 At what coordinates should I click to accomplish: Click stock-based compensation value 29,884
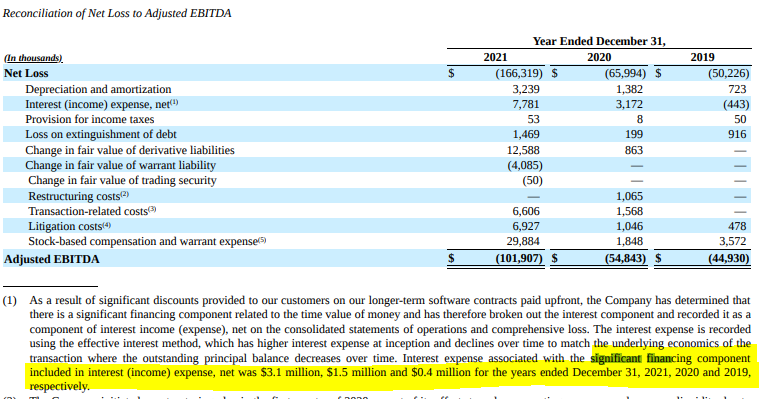tap(523, 242)
